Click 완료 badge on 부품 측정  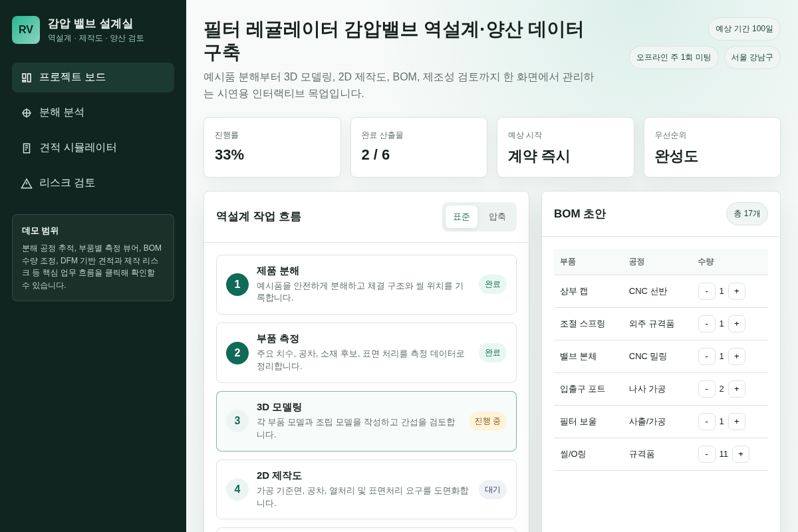pos(493,352)
